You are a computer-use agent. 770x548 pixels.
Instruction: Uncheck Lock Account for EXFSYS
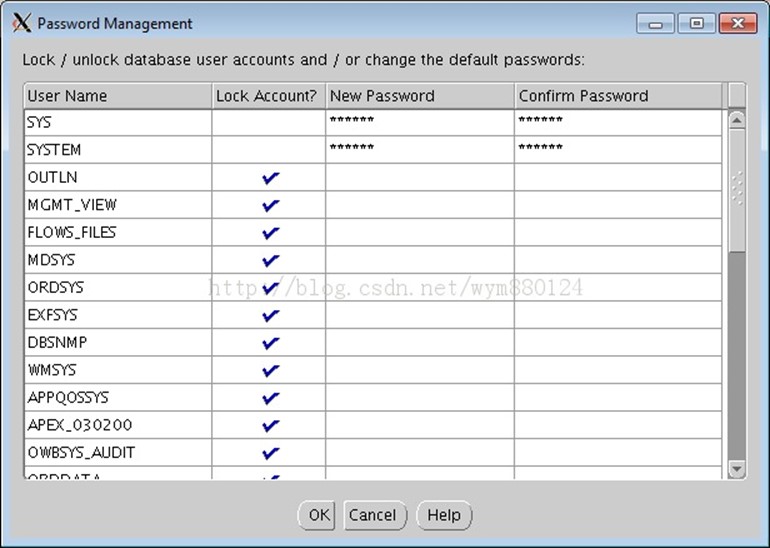tap(271, 315)
